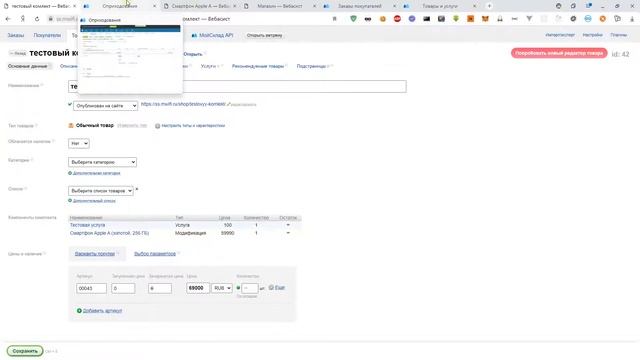Screen dimensions: 640x360
Task: Open the Заказы menu item
Action: (16, 36)
